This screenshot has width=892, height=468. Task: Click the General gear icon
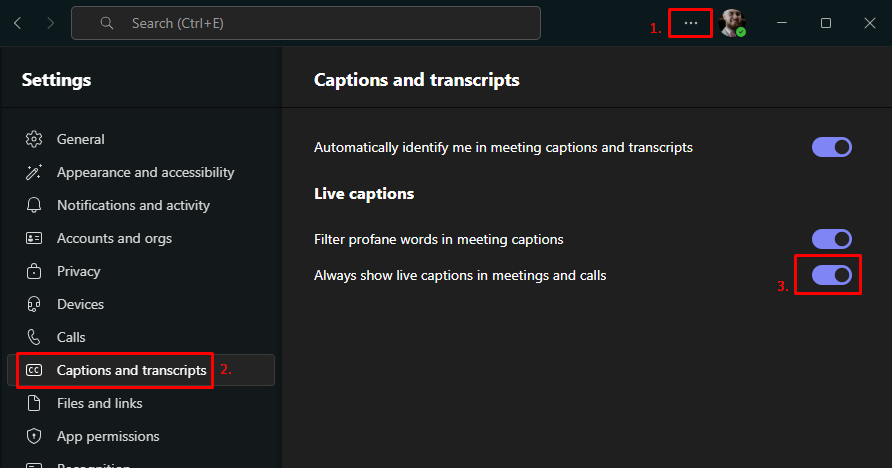tap(34, 139)
